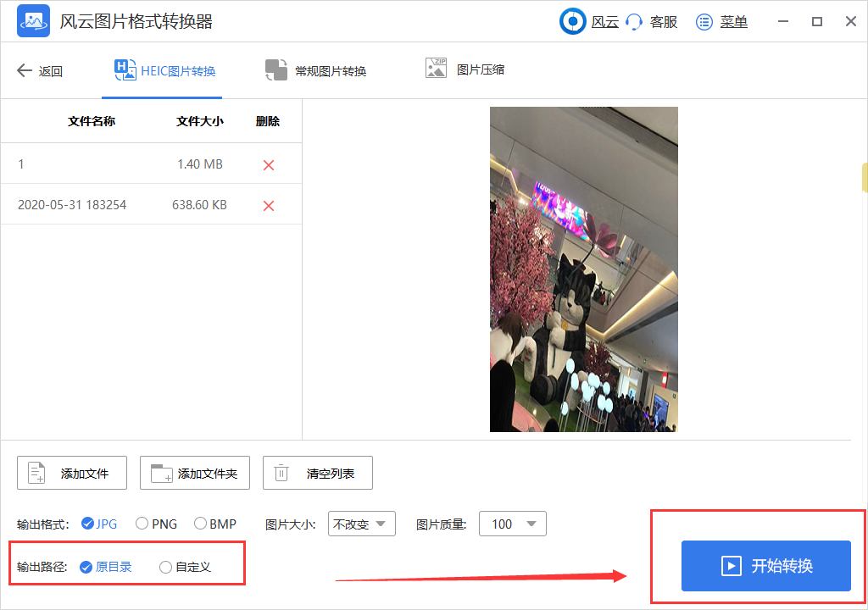
Task: Click the 风云图片格式转换器 title text
Action: [136, 21]
